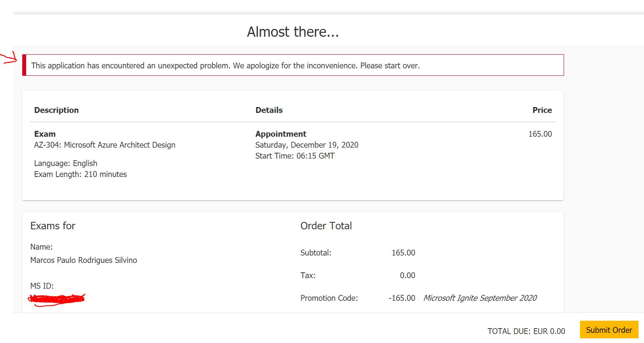This screenshot has height=343, width=644.
Task: Select the appointment date Saturday, December 19, 2020
Action: coord(307,145)
